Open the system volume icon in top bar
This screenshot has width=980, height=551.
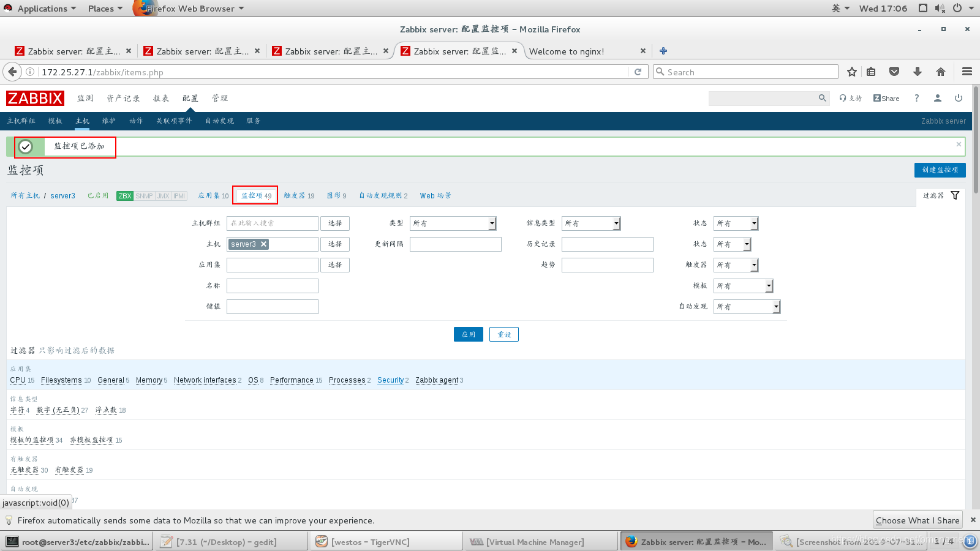click(940, 8)
